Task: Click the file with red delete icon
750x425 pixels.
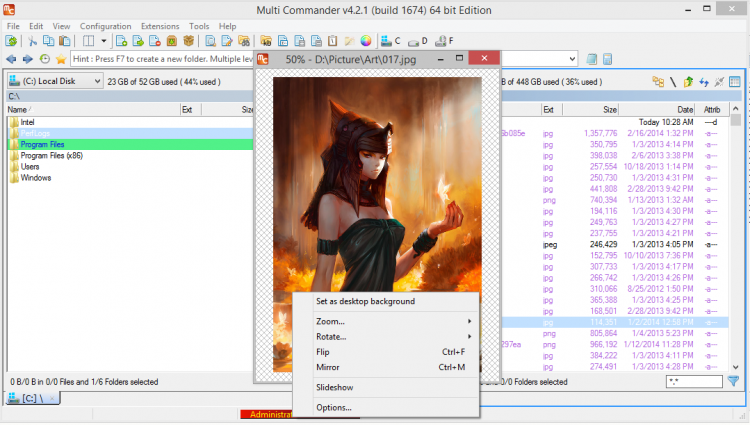Action: point(154,41)
